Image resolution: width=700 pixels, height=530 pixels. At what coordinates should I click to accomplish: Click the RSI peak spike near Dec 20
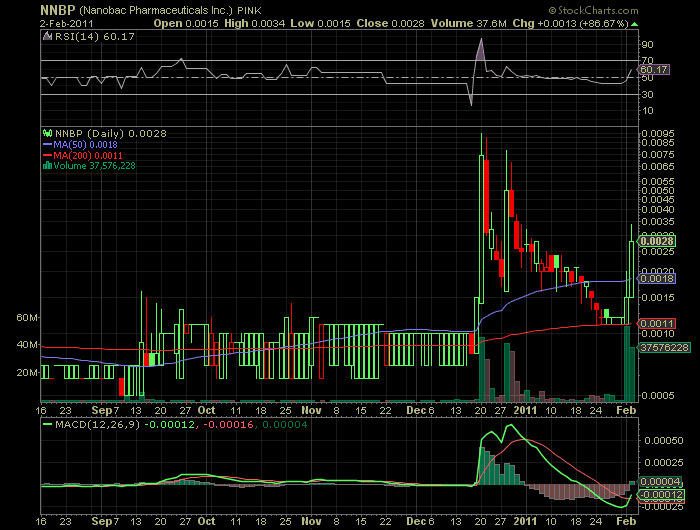481,49
